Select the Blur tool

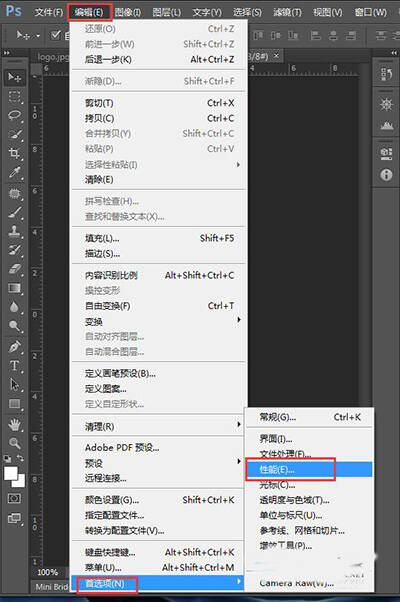[14, 307]
